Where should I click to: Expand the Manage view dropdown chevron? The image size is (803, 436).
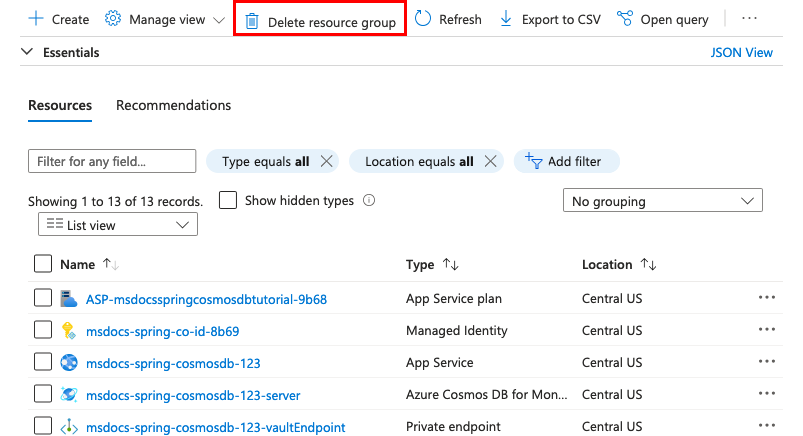(219, 20)
